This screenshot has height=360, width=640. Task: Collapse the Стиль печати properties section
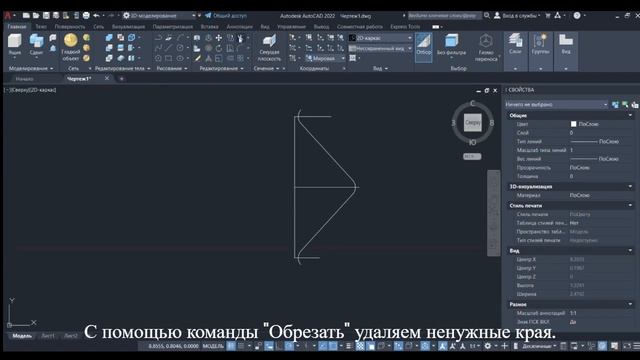pos(630,205)
